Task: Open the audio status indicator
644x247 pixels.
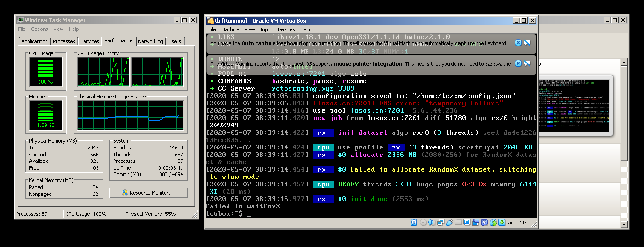Action: [432, 223]
